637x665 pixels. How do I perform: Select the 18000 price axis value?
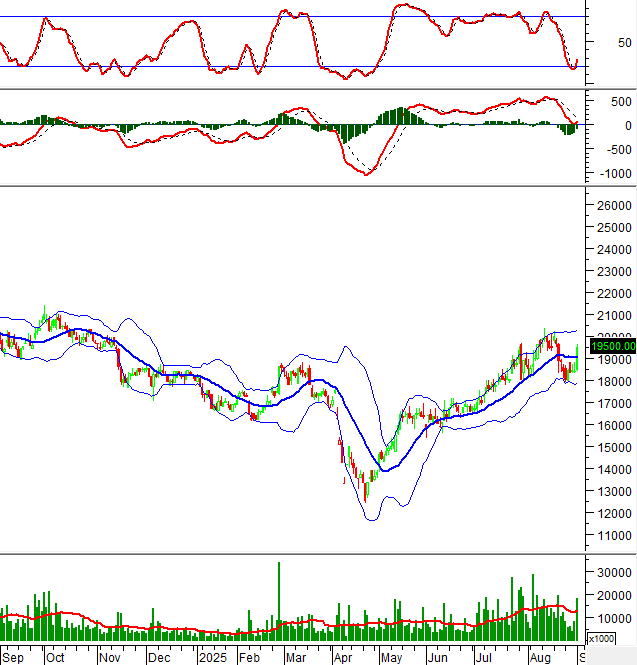tap(614, 382)
